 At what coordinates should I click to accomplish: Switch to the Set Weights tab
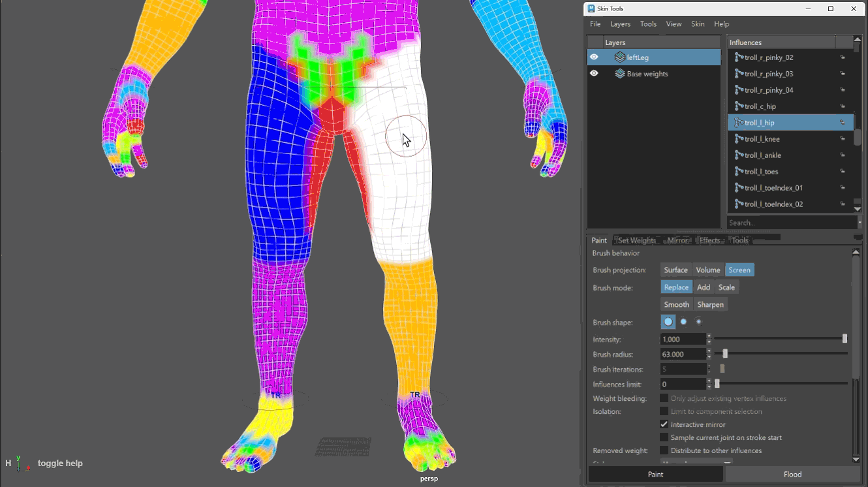(x=636, y=240)
